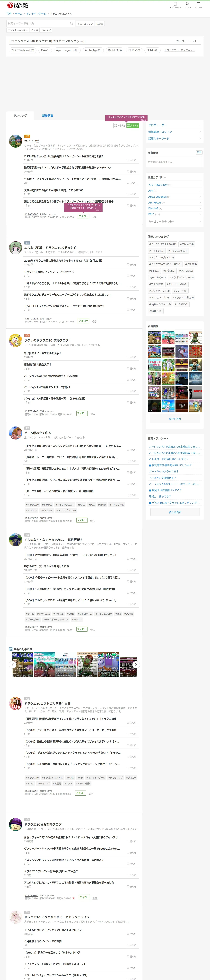Go to ゲーム breadcrumb
Screen dimensions: 210x980
(19, 14)
